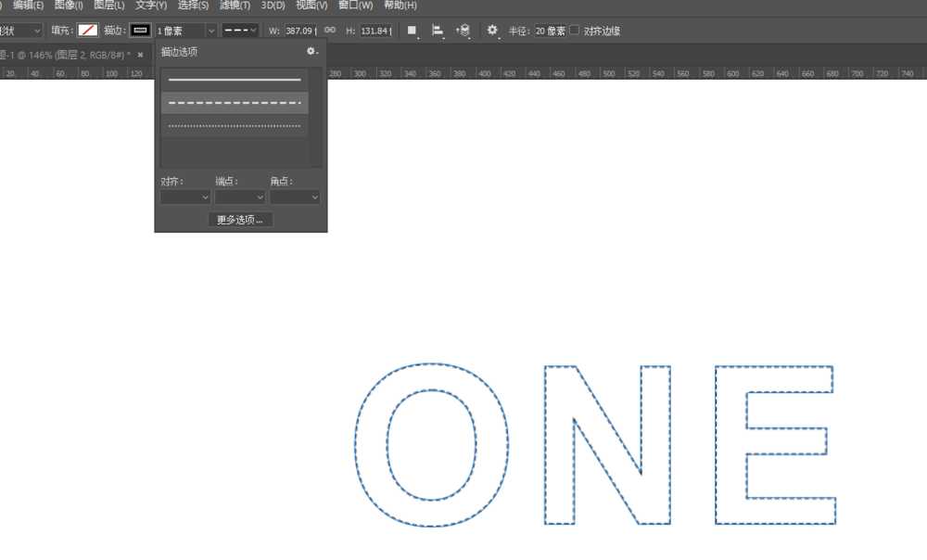Close the document tab with the x icon
The height and width of the screenshot is (560, 927).
(140, 55)
